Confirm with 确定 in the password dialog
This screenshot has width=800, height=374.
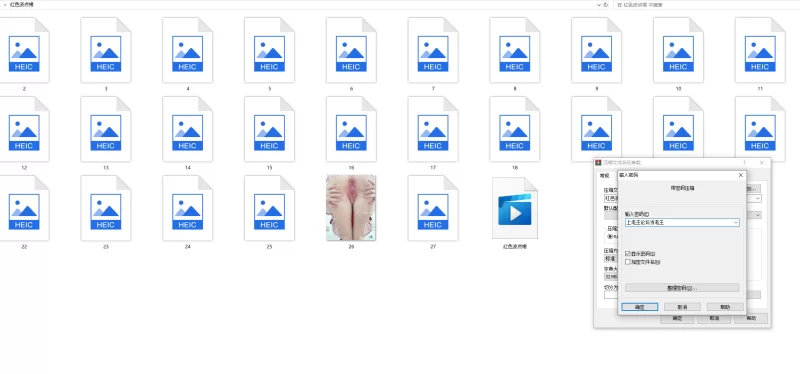[639, 307]
